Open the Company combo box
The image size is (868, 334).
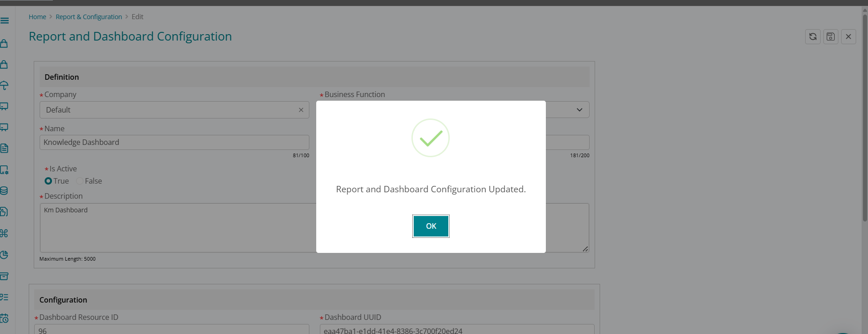(x=169, y=110)
